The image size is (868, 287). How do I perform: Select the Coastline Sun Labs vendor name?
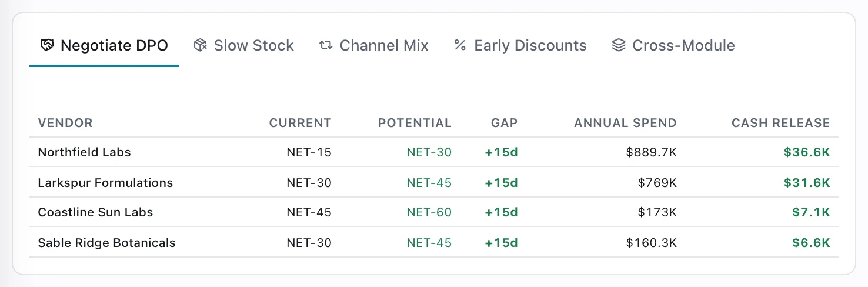95,212
